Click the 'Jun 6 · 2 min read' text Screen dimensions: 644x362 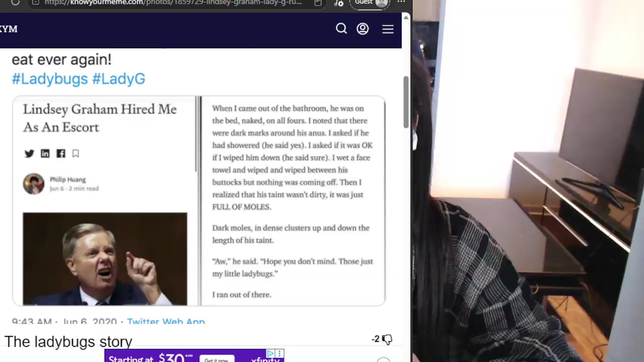(x=74, y=189)
